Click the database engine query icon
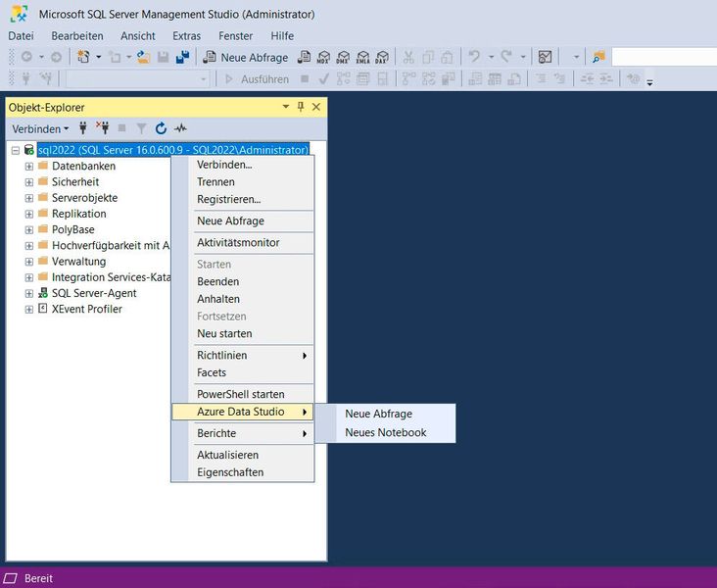This screenshot has width=717, height=588. [x=304, y=57]
